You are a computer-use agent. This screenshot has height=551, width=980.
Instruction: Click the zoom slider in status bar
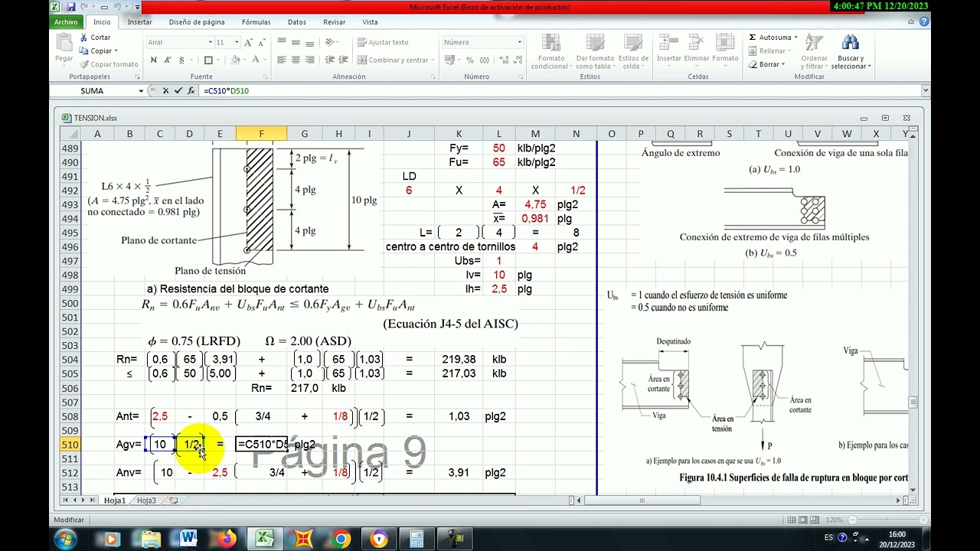[x=888, y=520]
